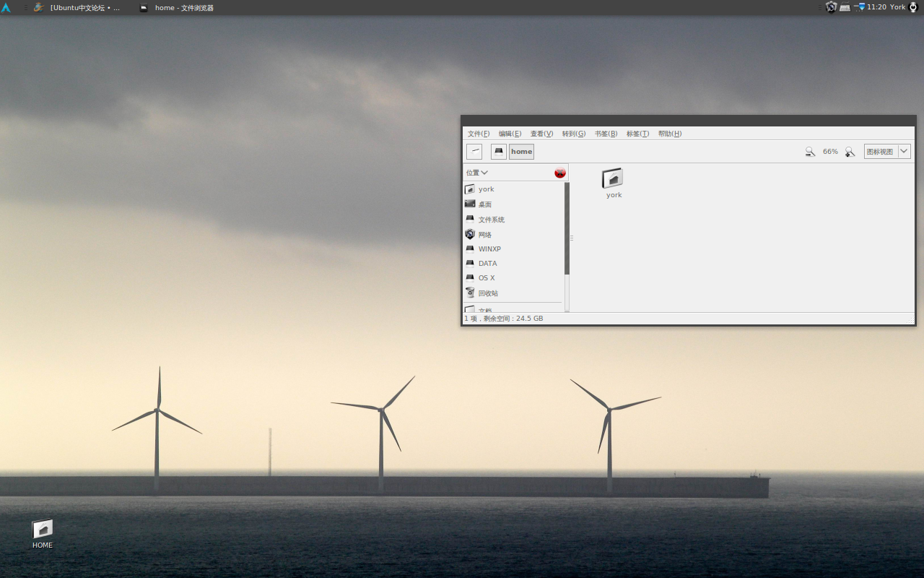Click the 网络 shield icon in sidebar
The height and width of the screenshot is (578, 924).
coord(470,234)
